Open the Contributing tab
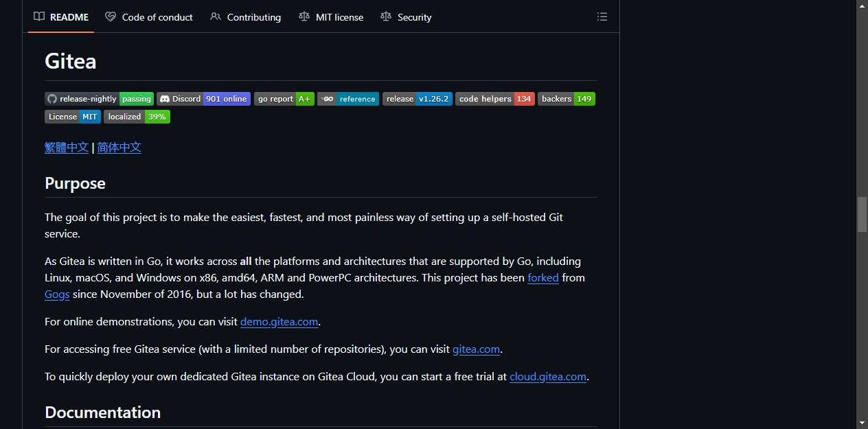Viewport: 868px width, 429px height. [x=246, y=17]
